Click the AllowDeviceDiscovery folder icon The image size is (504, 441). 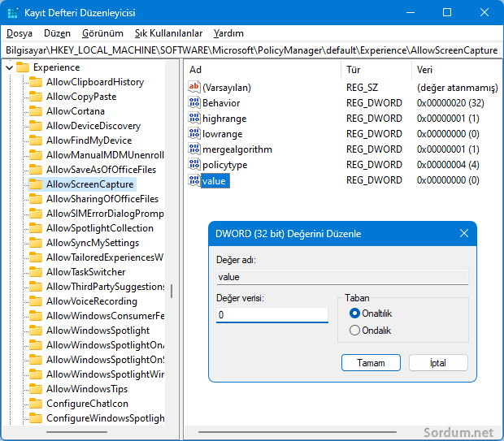(x=35, y=126)
